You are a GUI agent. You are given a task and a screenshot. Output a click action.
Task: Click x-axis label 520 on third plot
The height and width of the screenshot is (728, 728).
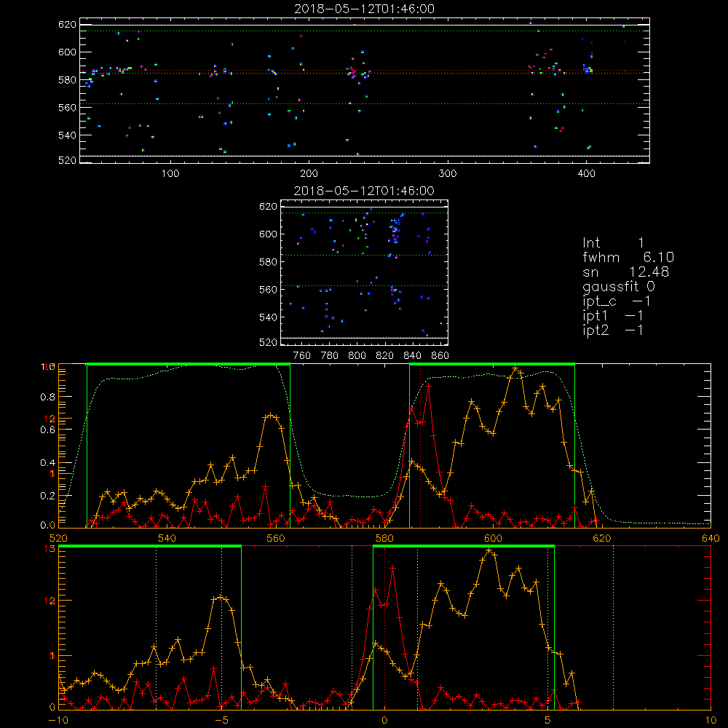click(58, 538)
